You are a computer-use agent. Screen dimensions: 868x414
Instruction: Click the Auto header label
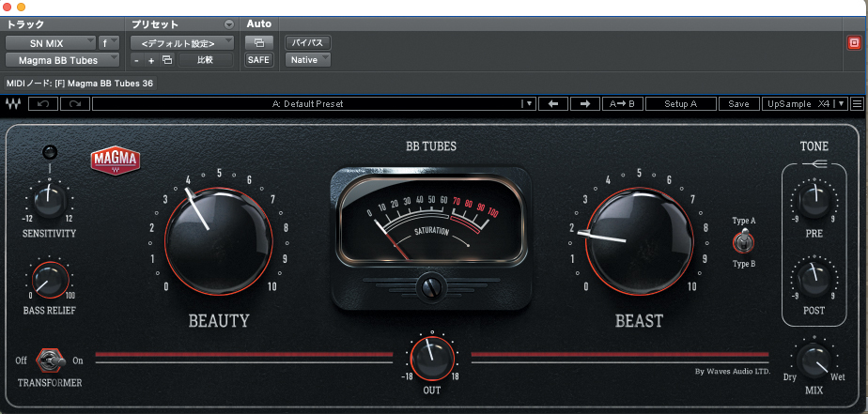coord(259,23)
